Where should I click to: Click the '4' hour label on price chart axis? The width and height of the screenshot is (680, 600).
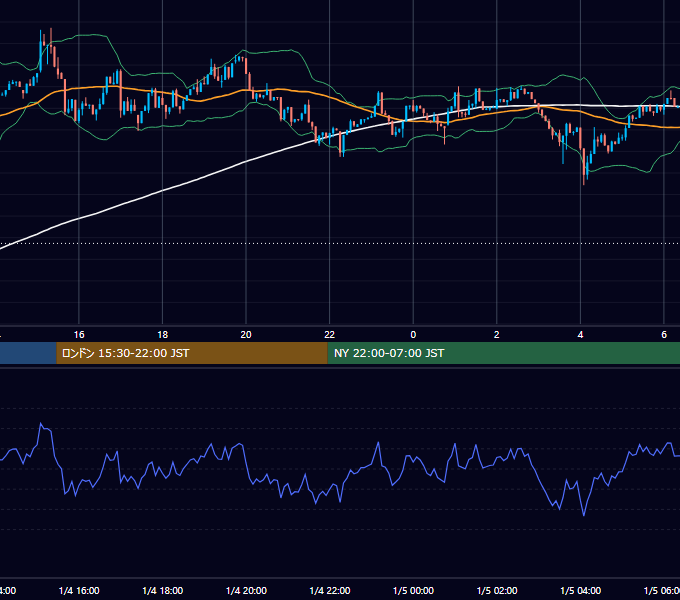click(580, 335)
